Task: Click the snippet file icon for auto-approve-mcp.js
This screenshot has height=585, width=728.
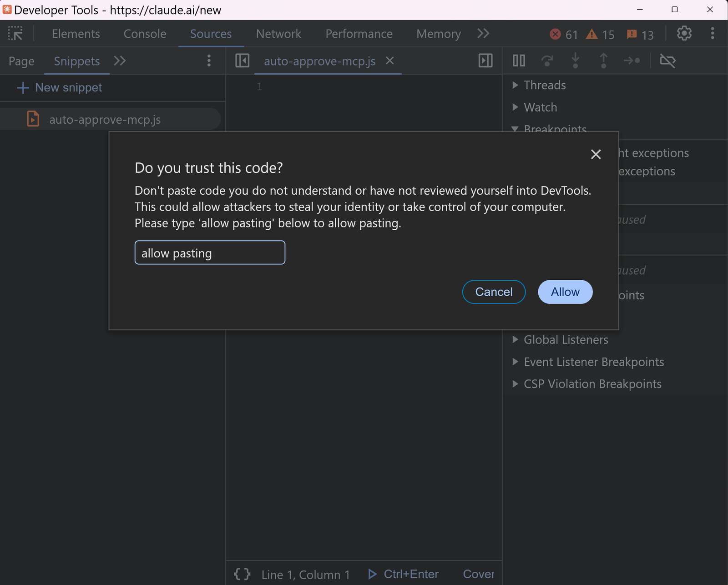Action: [x=33, y=119]
